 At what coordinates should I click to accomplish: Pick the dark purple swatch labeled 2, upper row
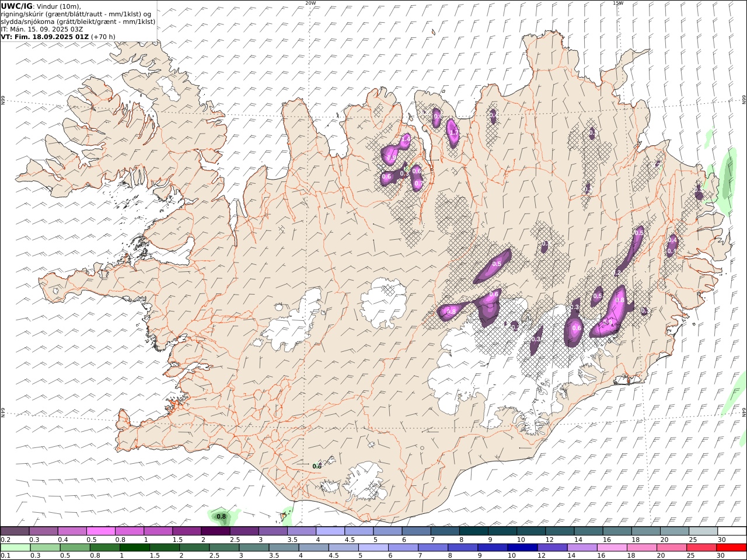(x=215, y=531)
